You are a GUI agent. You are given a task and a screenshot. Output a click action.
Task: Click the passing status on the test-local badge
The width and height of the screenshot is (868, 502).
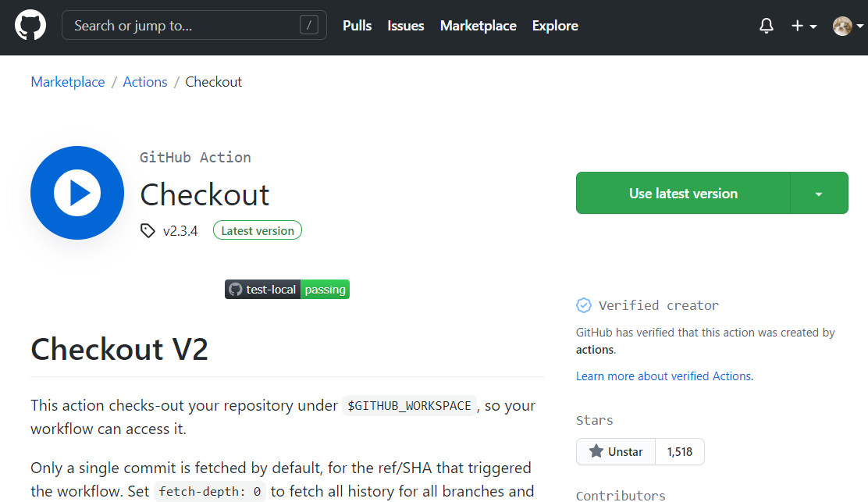pos(325,289)
